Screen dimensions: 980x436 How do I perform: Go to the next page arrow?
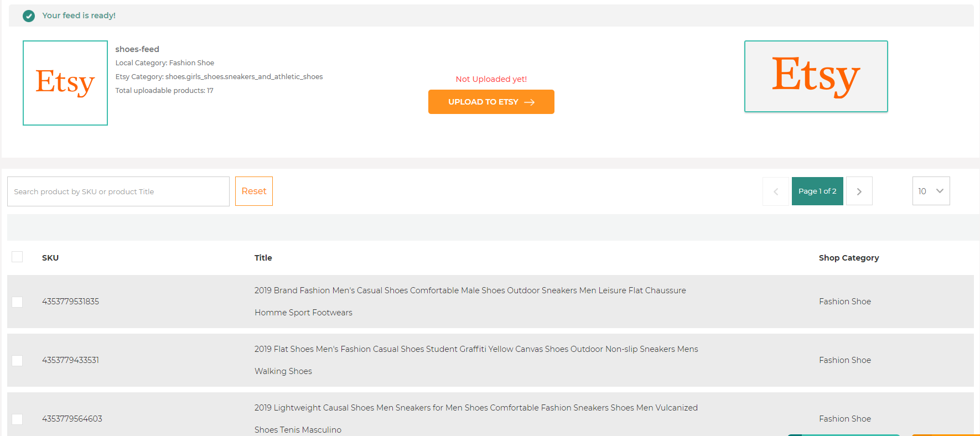859,191
